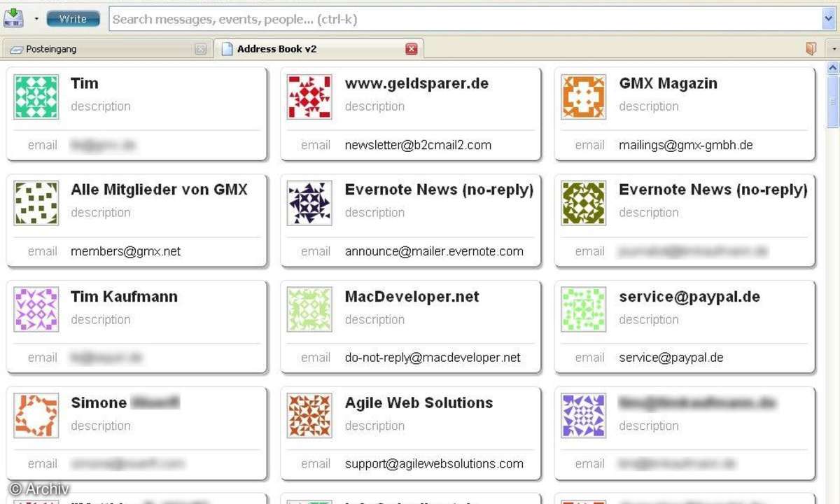Click the service@paypal.de contact avatar
This screenshot has width=840, height=504.
(584, 309)
